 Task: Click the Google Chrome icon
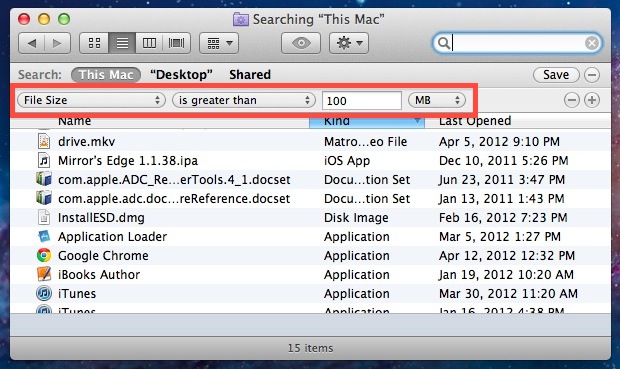coord(44,255)
